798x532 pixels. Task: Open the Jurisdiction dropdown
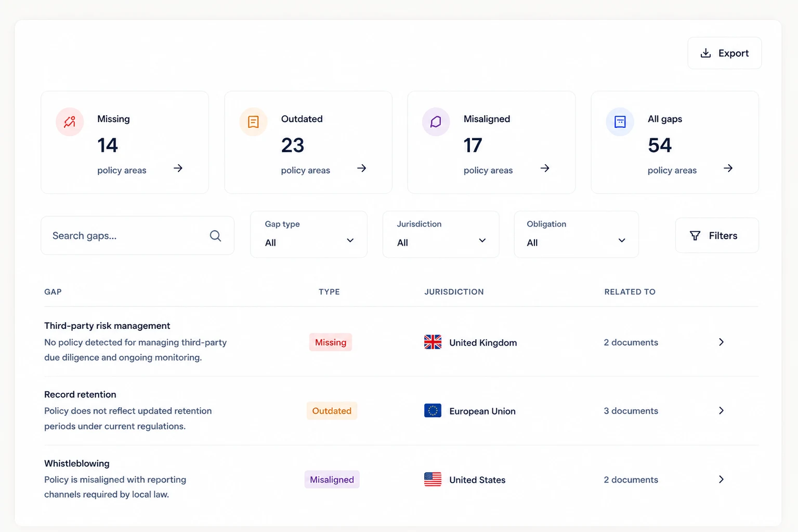pyautogui.click(x=441, y=234)
